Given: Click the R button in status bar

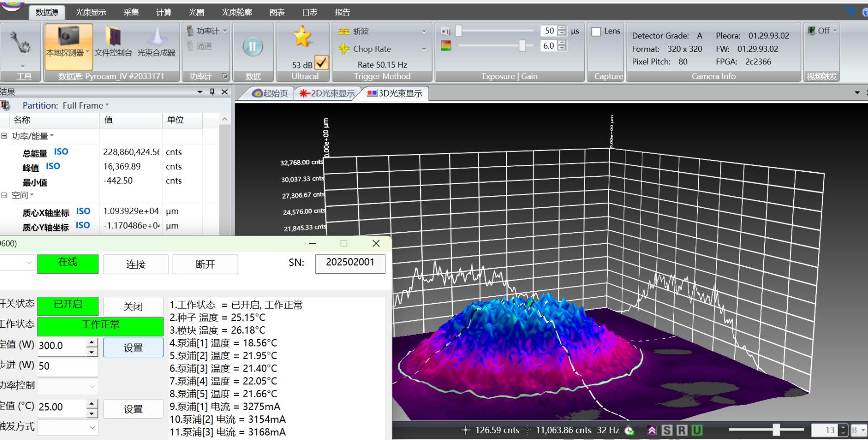Looking at the screenshot, I should click(x=682, y=430).
